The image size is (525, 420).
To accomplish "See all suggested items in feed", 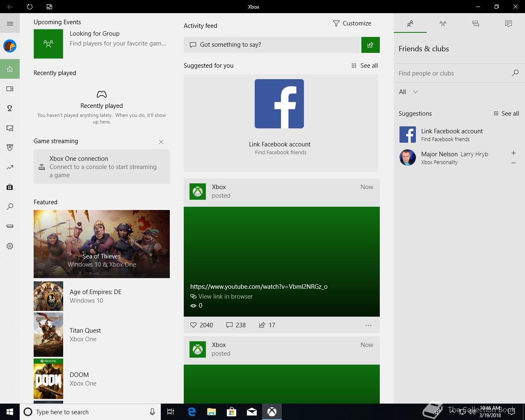I will tap(365, 66).
